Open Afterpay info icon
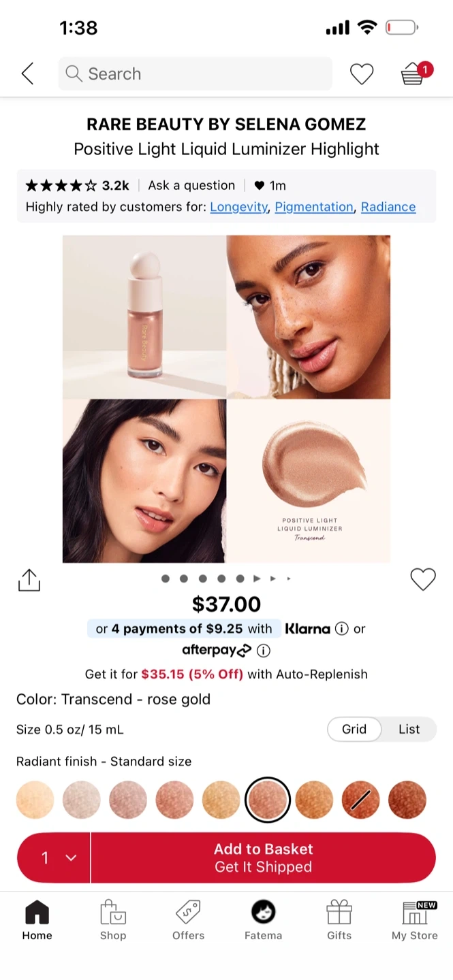This screenshot has height=980, width=453. point(264,651)
